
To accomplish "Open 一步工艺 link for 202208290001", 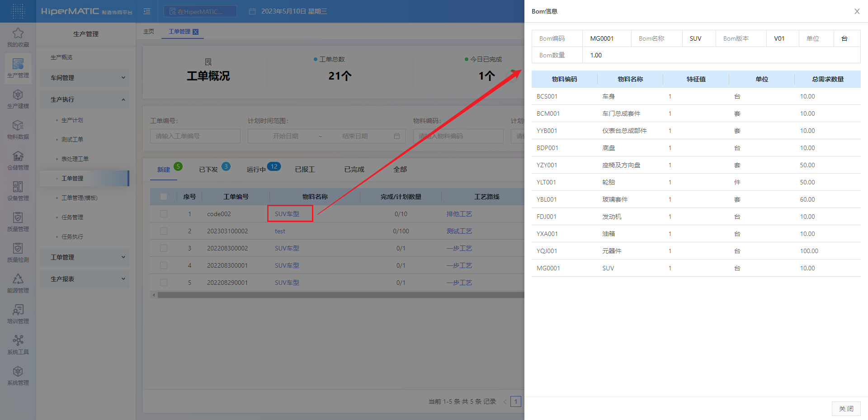I will [459, 283].
